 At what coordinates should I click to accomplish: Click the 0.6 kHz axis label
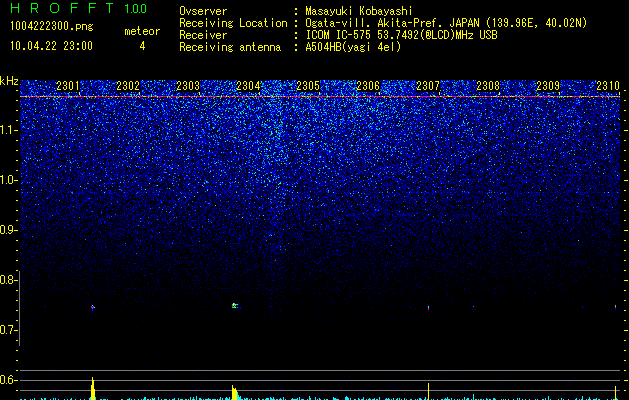click(x=8, y=380)
